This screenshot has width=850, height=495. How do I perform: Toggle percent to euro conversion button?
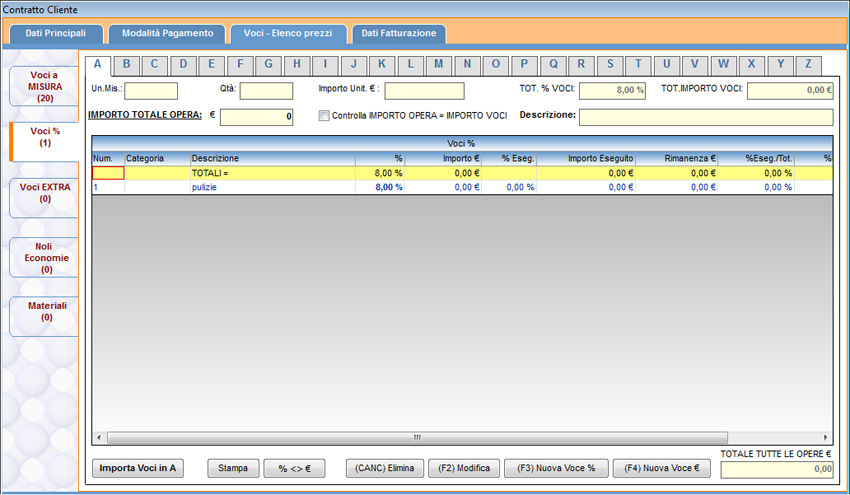[294, 468]
